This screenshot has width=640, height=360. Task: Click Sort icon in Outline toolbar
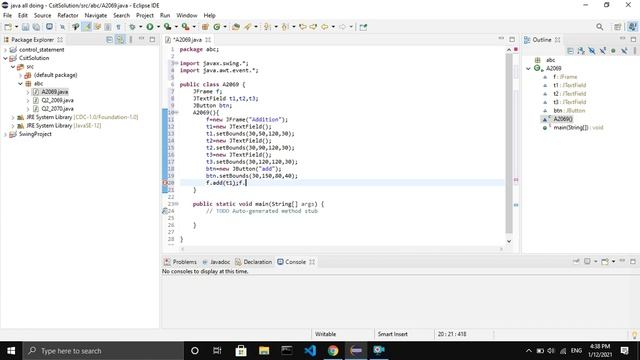click(581, 51)
